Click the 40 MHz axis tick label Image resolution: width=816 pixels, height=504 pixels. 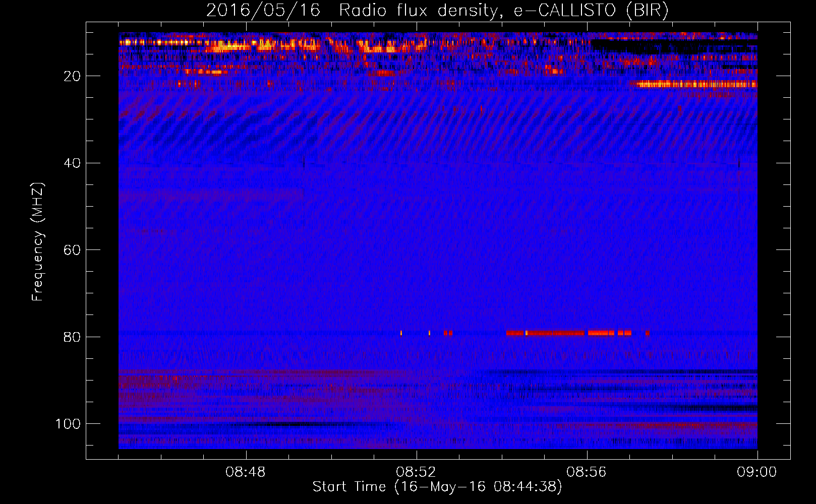tap(72, 163)
